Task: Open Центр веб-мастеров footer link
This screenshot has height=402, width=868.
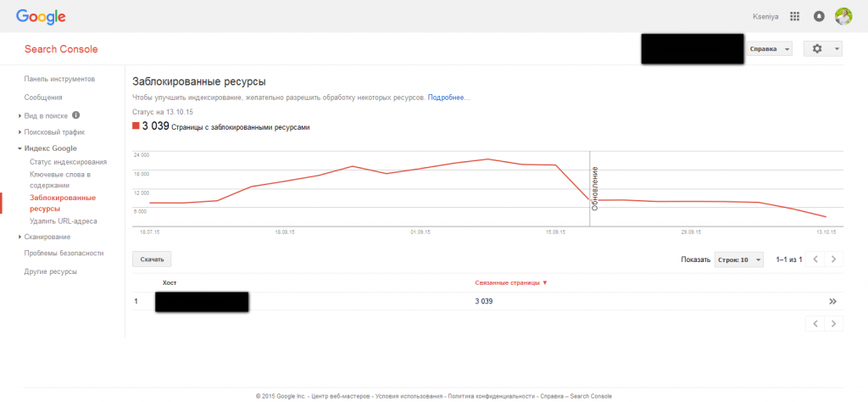Action: pos(342,396)
